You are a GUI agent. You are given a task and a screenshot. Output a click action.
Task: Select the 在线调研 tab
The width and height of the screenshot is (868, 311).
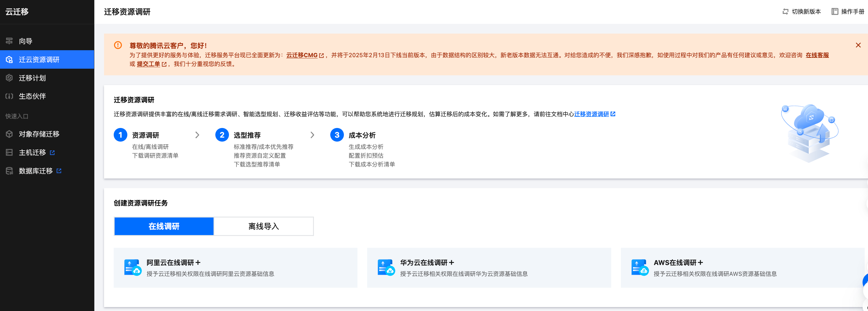(164, 226)
